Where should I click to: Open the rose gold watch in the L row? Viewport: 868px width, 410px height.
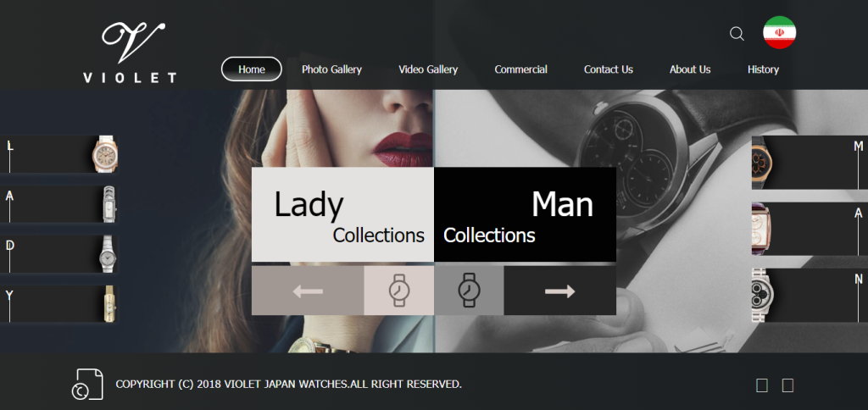(x=104, y=154)
